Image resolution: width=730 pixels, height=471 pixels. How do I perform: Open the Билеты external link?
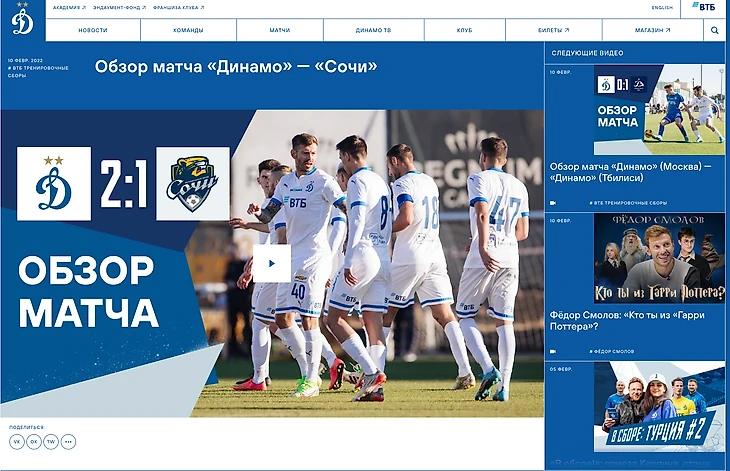[x=554, y=30]
